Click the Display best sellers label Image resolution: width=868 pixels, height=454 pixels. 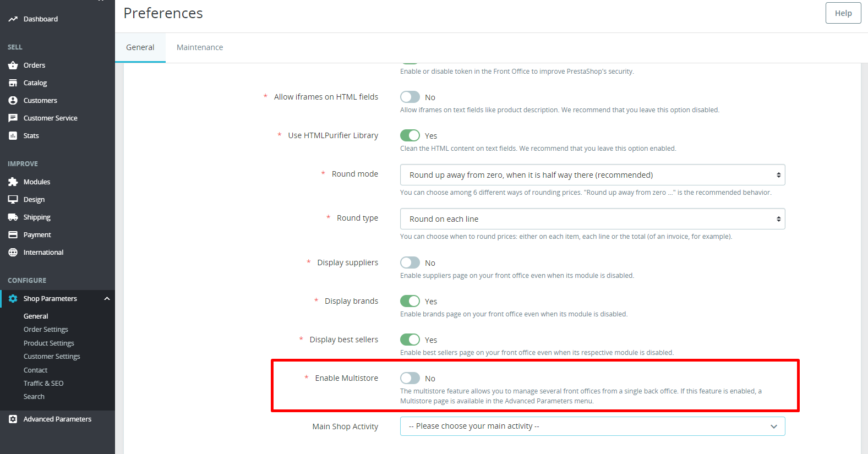pos(344,340)
